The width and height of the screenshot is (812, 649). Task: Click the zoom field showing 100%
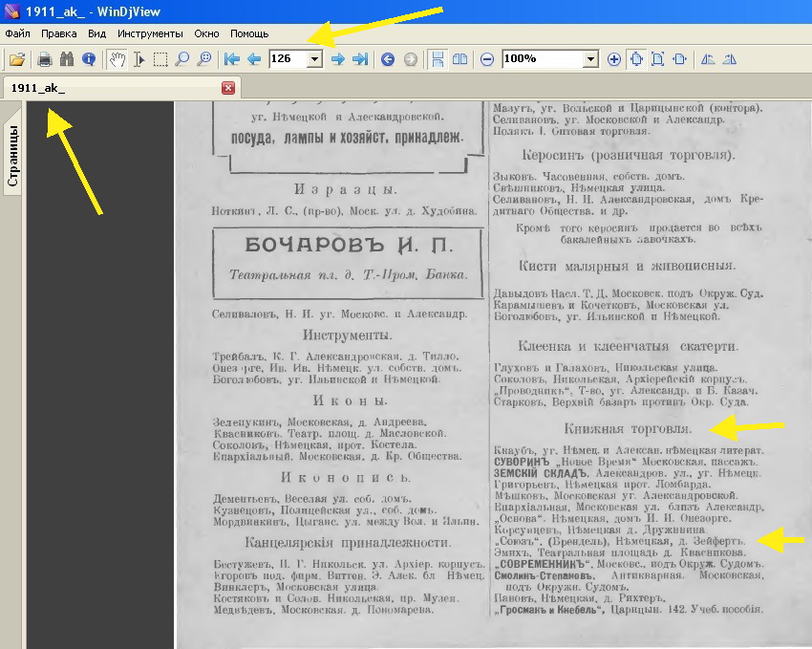[543, 59]
